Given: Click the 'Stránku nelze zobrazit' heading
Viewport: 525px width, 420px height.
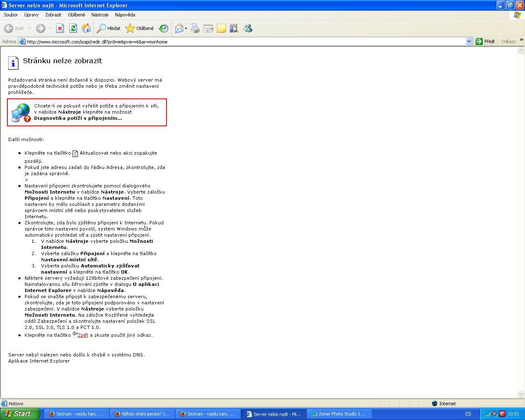Looking at the screenshot, I should tap(62, 61).
